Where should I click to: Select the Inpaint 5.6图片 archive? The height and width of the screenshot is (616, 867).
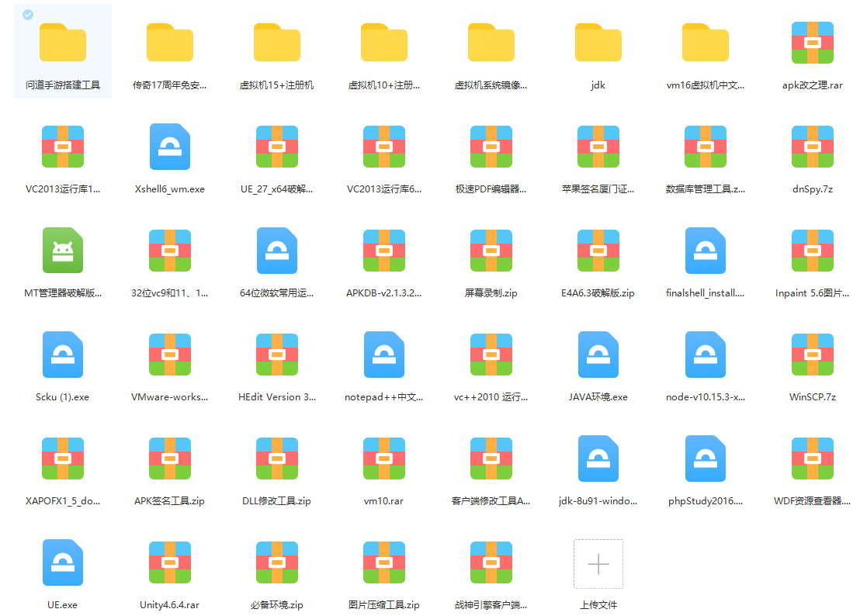click(x=812, y=251)
